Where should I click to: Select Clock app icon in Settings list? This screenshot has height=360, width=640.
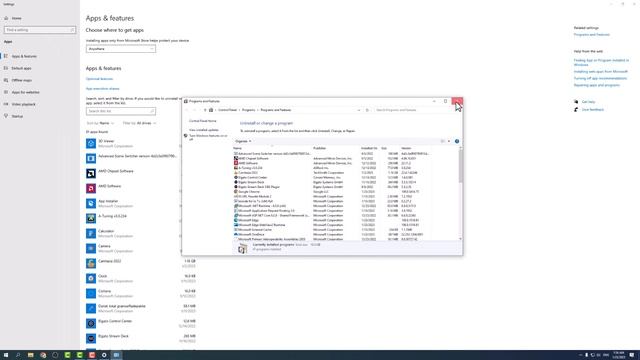tap(91, 278)
